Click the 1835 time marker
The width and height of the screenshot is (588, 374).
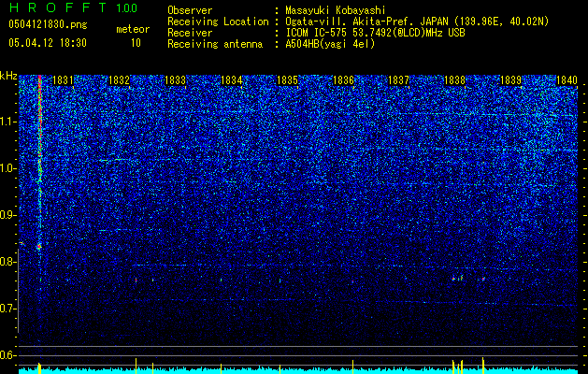tap(287, 80)
